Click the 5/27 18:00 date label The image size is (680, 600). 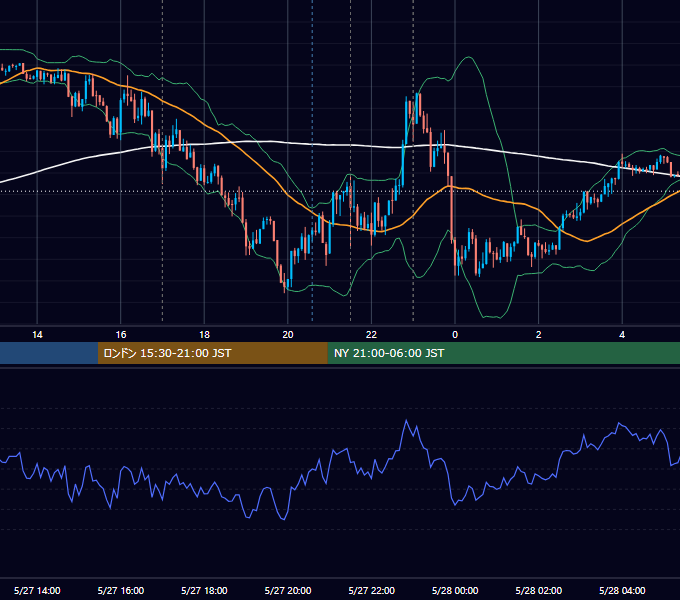point(204,590)
